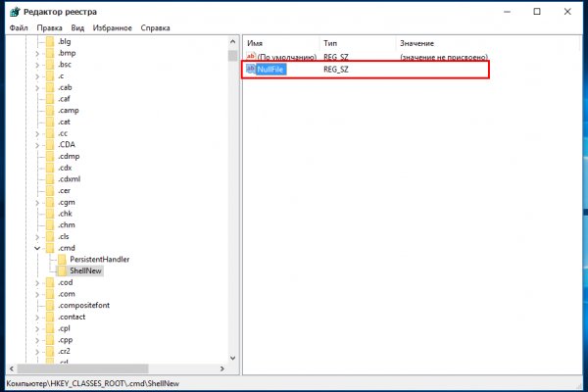Viewport: 588px width, 392px height.
Task: Open the Файл menu
Action: [19, 28]
